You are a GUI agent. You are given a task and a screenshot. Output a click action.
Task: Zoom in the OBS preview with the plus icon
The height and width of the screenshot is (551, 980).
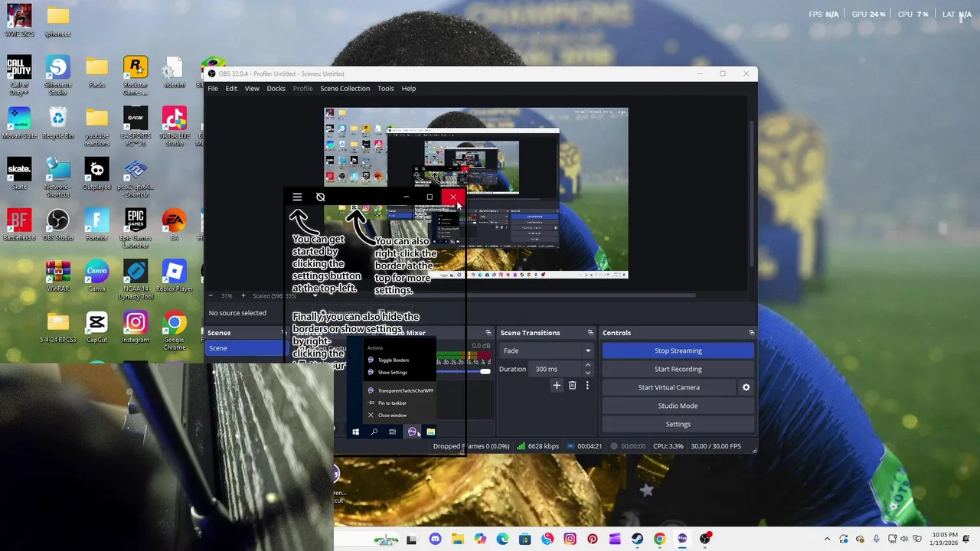click(243, 295)
